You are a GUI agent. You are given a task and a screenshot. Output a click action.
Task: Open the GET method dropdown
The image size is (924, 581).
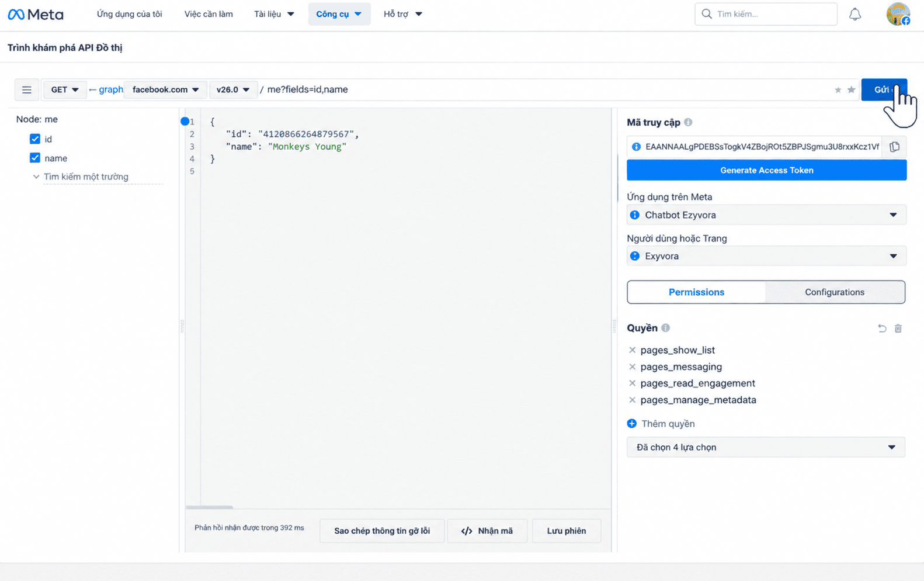click(65, 90)
